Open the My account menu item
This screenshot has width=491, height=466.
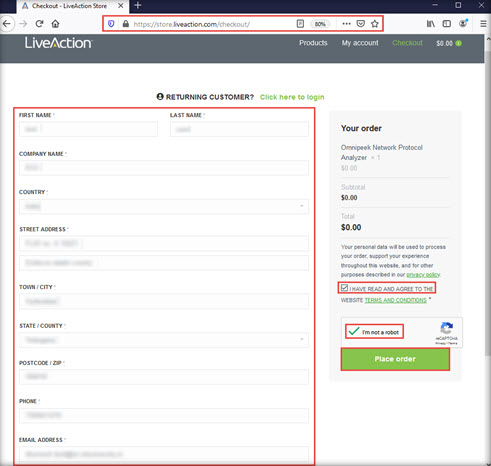pos(360,43)
